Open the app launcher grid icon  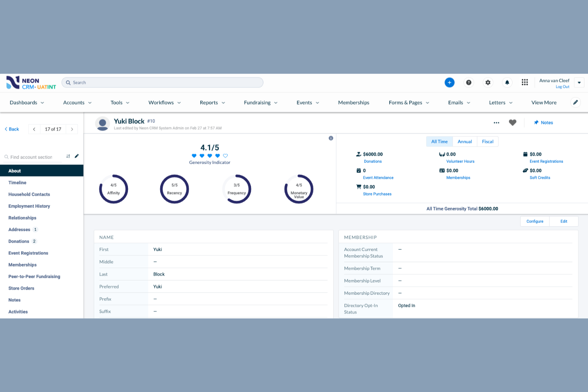524,82
